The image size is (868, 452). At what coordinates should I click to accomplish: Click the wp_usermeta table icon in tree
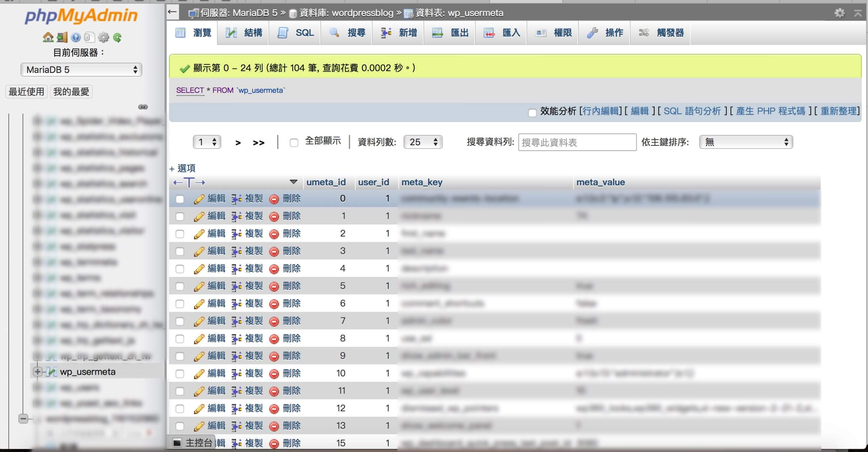[x=51, y=372]
